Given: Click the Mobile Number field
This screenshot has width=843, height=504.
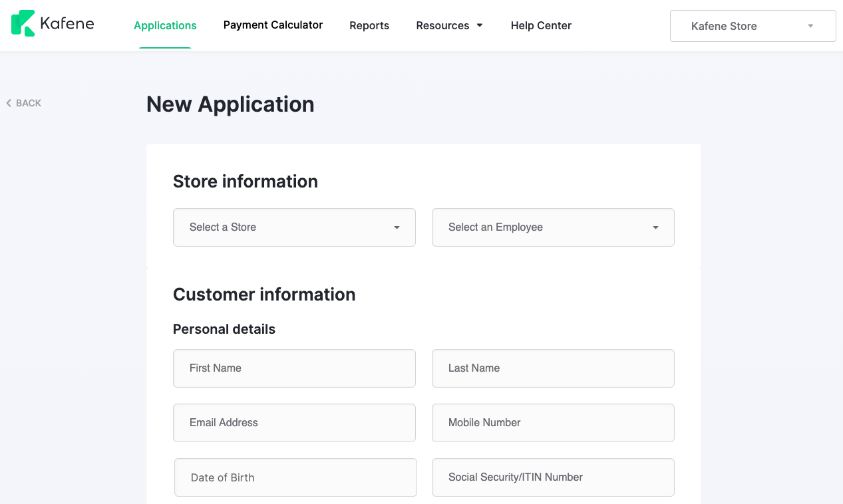Looking at the screenshot, I should pos(553,423).
